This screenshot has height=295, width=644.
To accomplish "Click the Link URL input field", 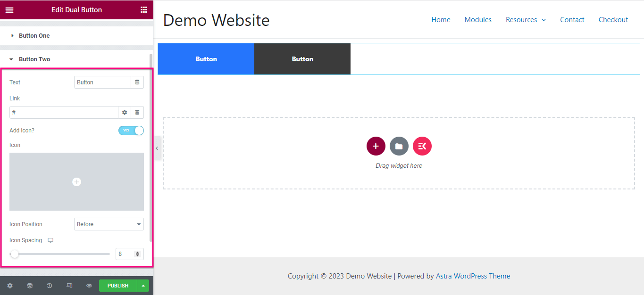I will pyautogui.click(x=64, y=112).
